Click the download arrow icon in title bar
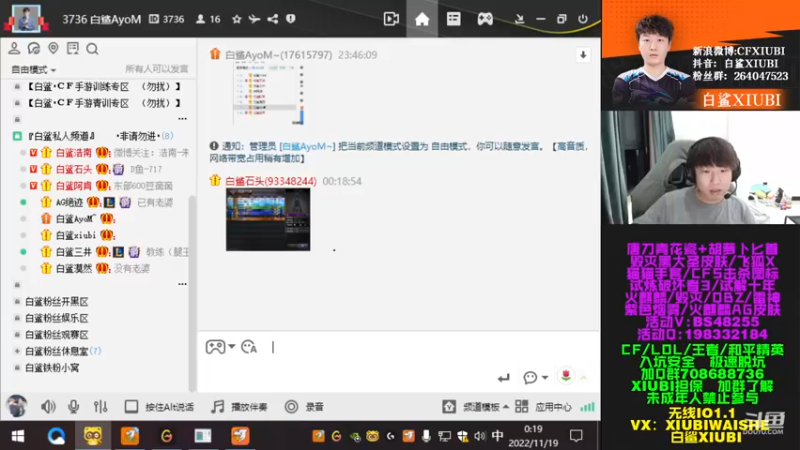The image size is (800, 450). tap(519, 19)
